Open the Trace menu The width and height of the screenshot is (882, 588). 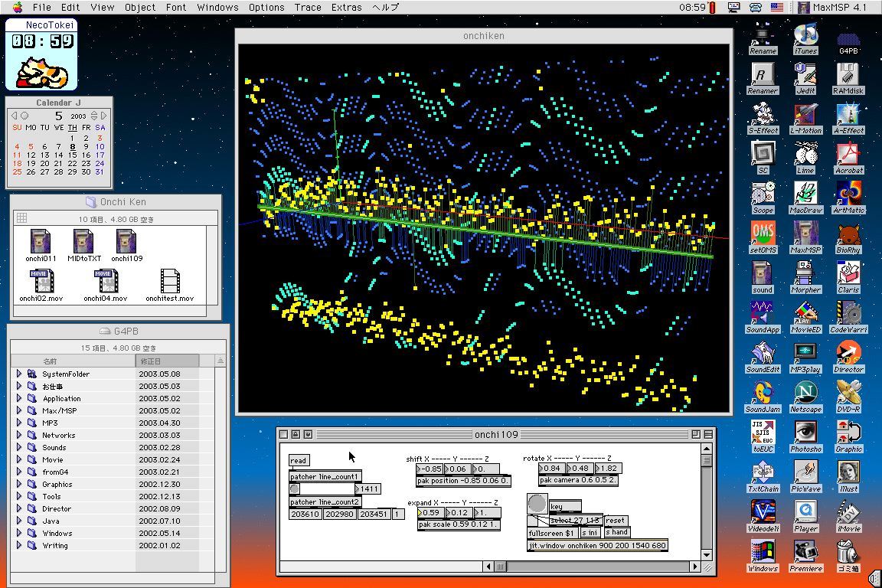point(308,7)
